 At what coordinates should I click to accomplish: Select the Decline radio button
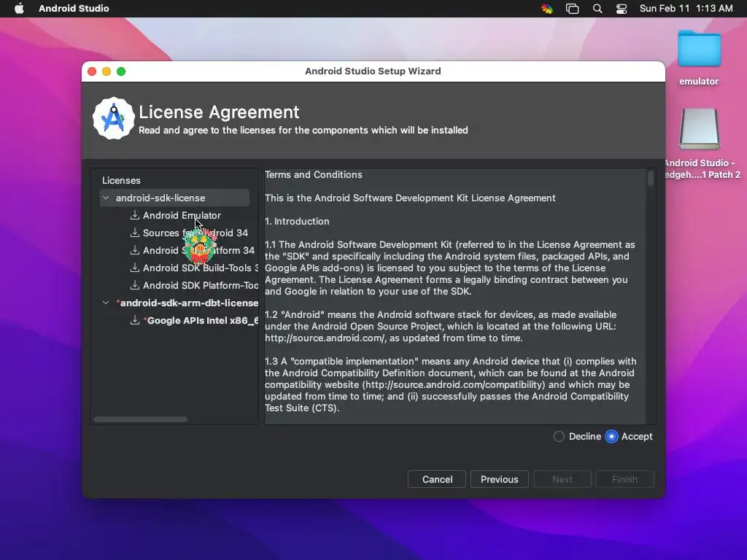click(x=559, y=437)
